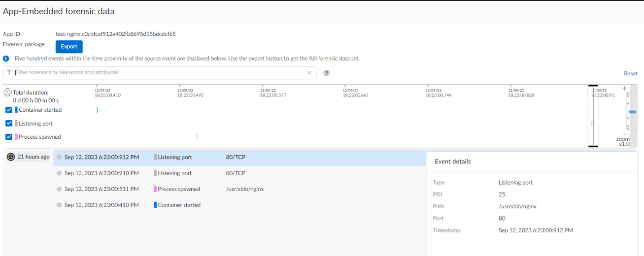Uncheck the Container started checkbox

(9, 110)
